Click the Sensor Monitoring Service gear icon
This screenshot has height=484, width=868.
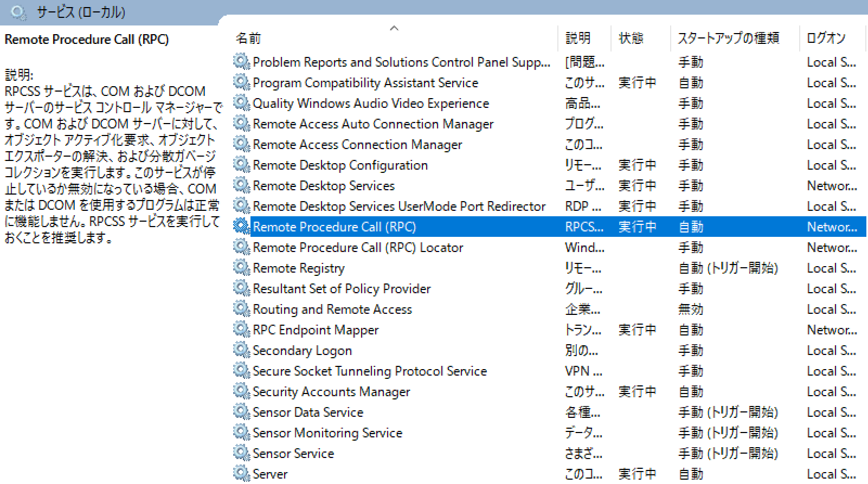[x=241, y=433]
